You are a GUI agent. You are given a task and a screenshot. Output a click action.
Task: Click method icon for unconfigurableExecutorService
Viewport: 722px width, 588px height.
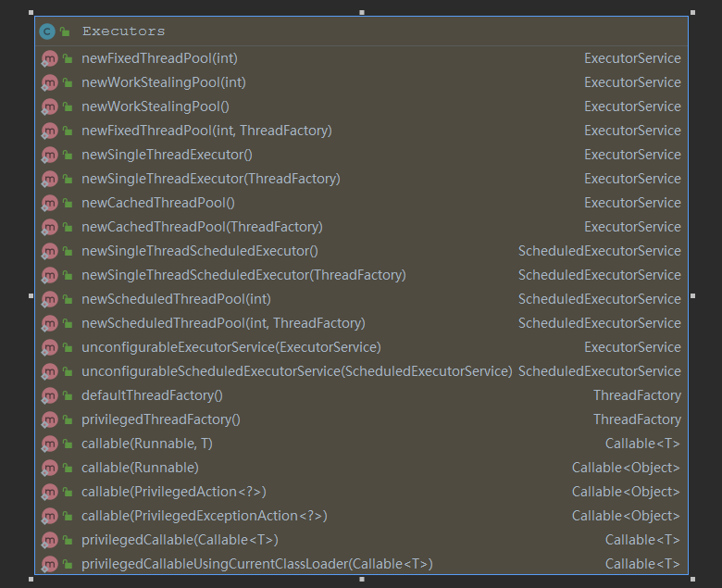[49, 347]
